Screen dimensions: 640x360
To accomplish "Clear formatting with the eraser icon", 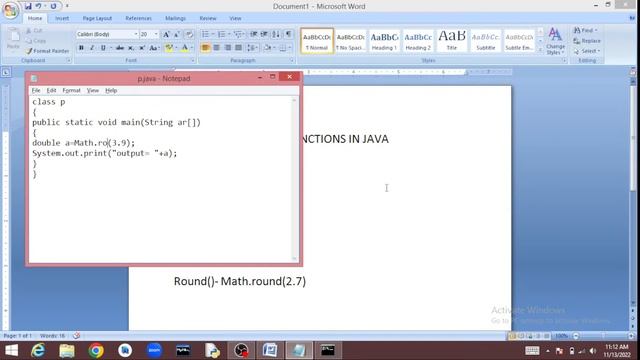I will pos(189,34).
